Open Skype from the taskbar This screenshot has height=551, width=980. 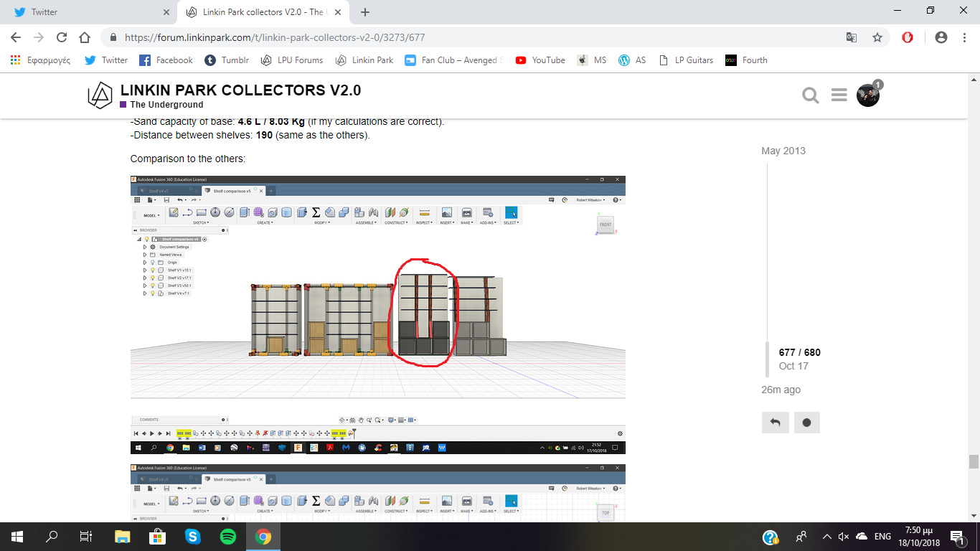coord(192,537)
